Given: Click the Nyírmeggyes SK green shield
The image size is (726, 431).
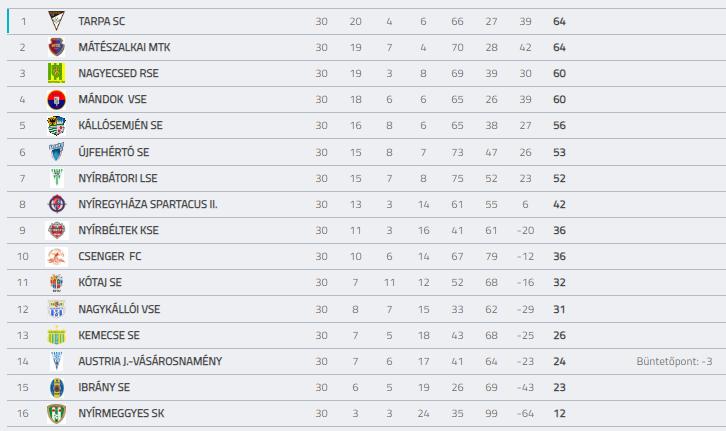Looking at the screenshot, I should (x=56, y=413).
